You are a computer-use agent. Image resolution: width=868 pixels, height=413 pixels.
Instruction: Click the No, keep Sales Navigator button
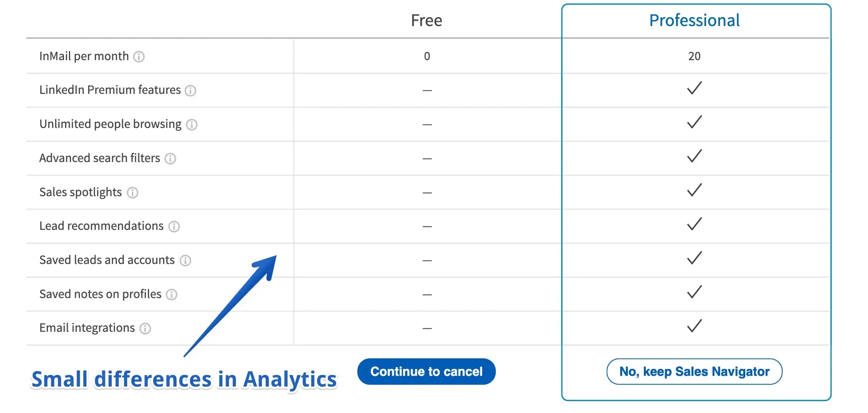point(694,371)
